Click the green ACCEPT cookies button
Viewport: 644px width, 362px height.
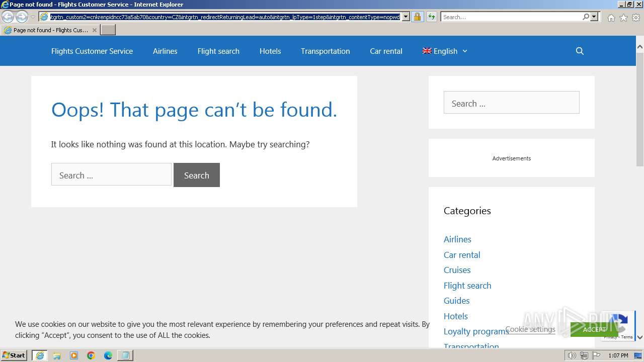(x=594, y=329)
